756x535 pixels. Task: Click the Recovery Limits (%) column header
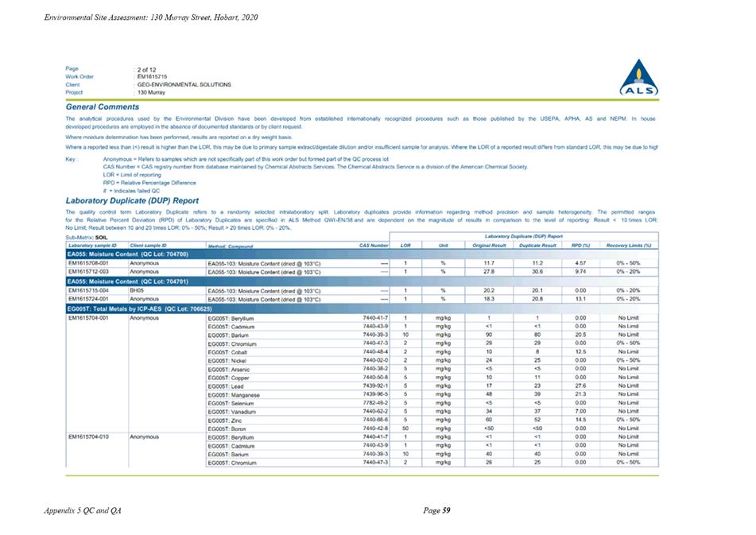click(x=628, y=246)
